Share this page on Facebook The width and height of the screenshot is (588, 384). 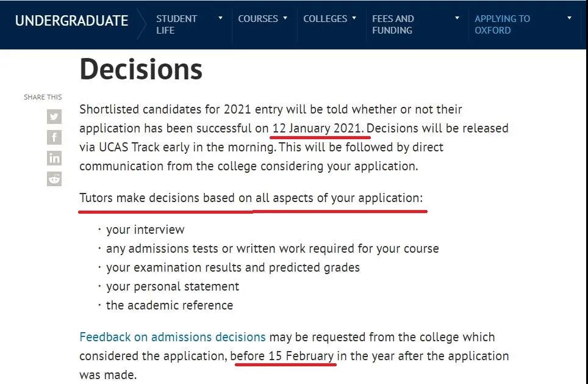click(x=54, y=137)
